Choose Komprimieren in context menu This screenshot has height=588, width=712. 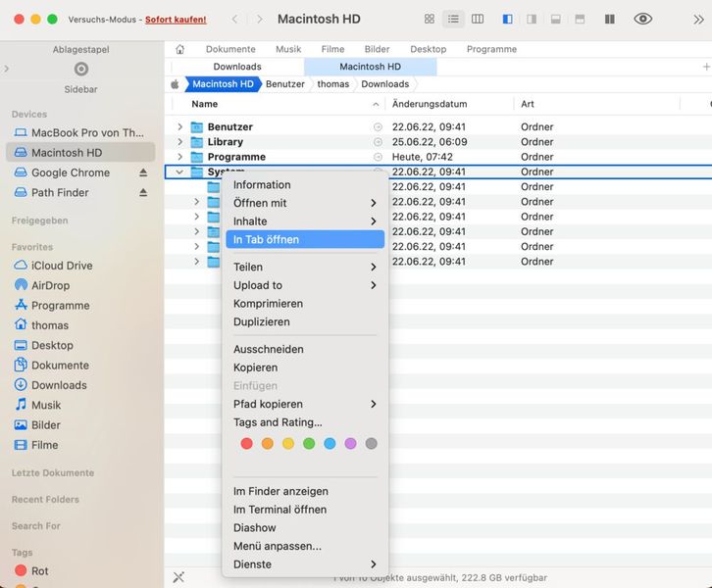[305, 304]
